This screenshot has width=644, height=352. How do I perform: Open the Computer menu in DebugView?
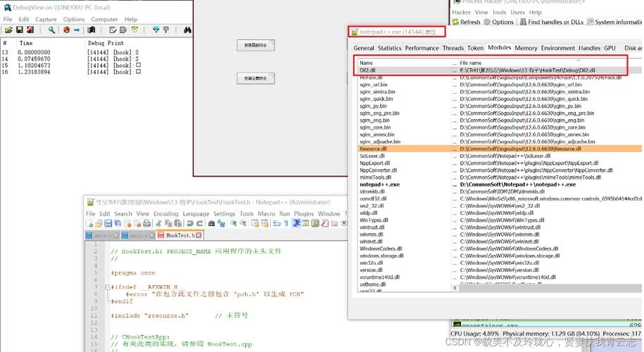coord(104,19)
